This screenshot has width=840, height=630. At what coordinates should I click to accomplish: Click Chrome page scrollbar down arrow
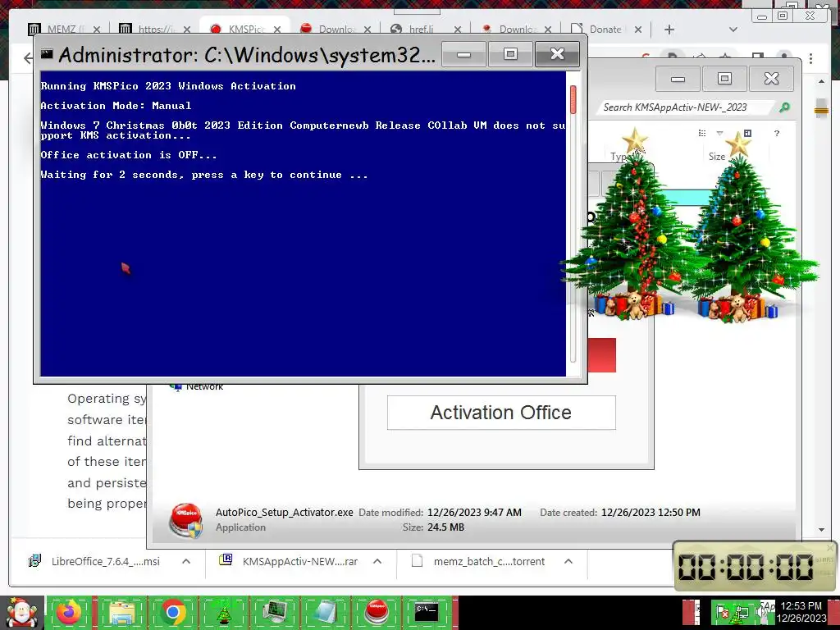point(821,530)
